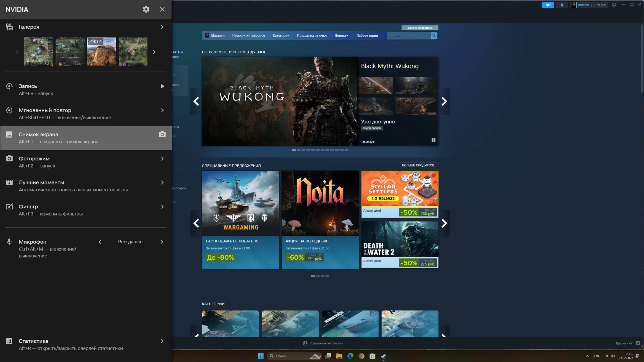Switch microphone mode with right arrow
The height and width of the screenshot is (362, 644).
tap(162, 242)
